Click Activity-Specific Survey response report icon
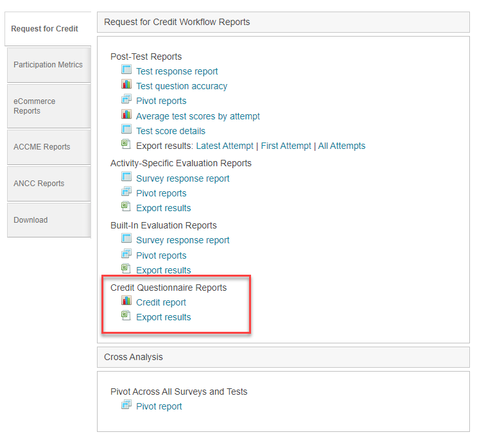 (x=126, y=177)
